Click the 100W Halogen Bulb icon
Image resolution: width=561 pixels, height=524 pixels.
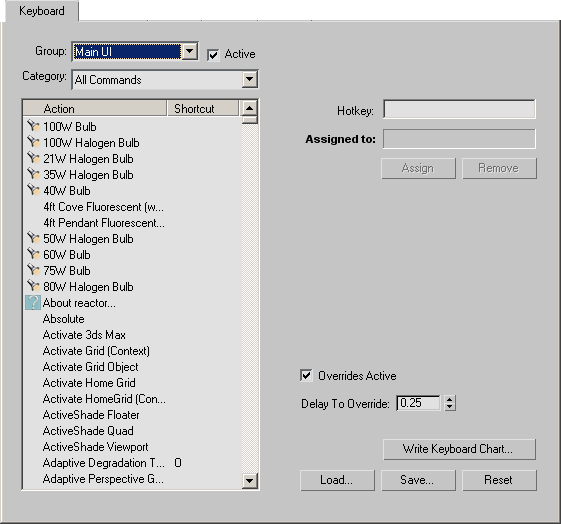click(33, 142)
